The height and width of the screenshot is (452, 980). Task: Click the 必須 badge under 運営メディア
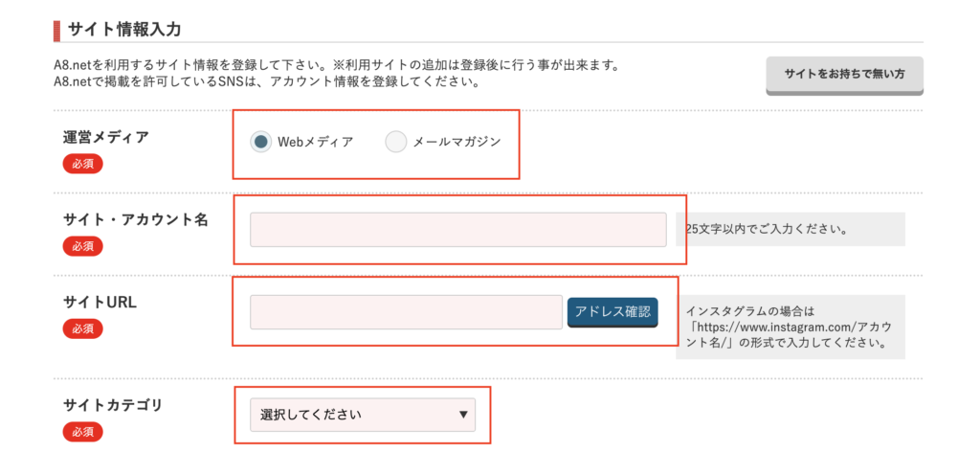(82, 165)
